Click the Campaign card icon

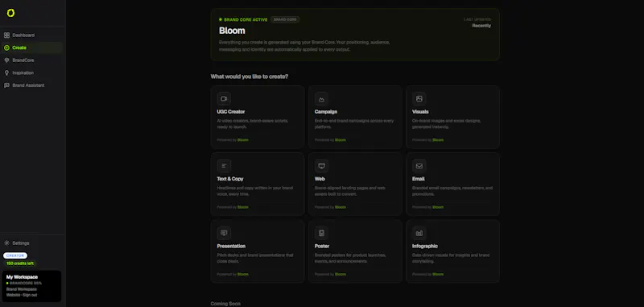(x=321, y=98)
